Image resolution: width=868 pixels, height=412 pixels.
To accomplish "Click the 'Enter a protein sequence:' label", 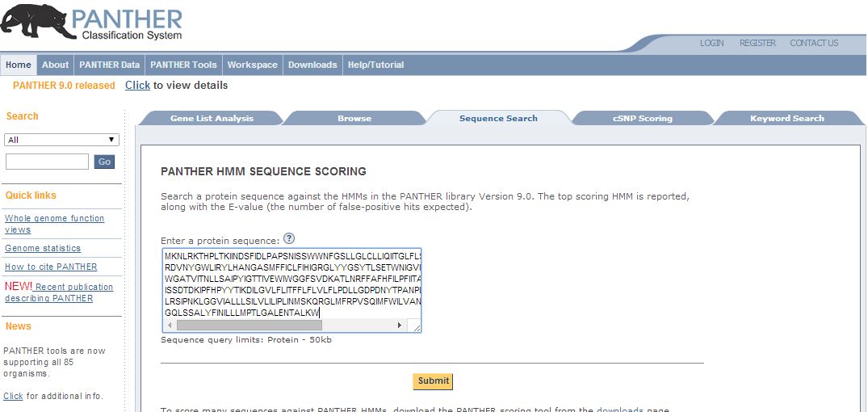I will 220,241.
